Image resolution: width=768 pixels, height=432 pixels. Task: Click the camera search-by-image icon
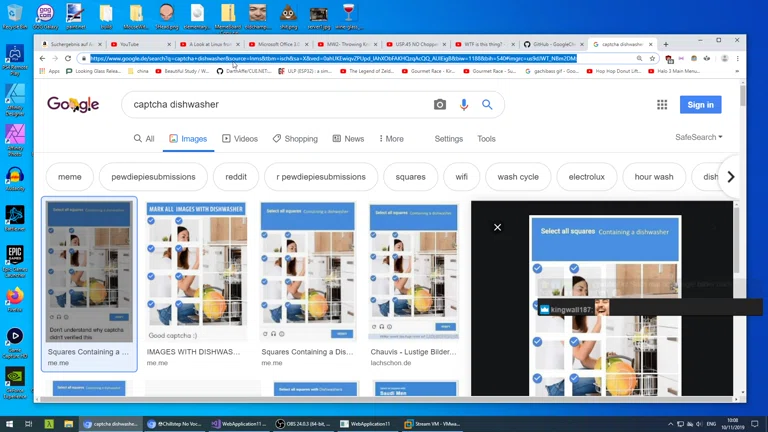point(440,104)
